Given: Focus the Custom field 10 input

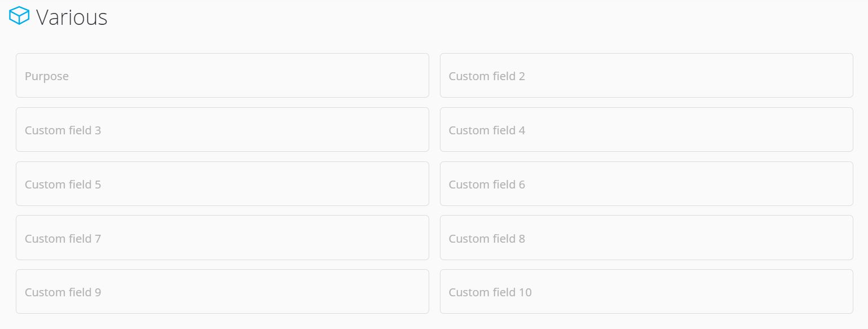Looking at the screenshot, I should [x=646, y=292].
